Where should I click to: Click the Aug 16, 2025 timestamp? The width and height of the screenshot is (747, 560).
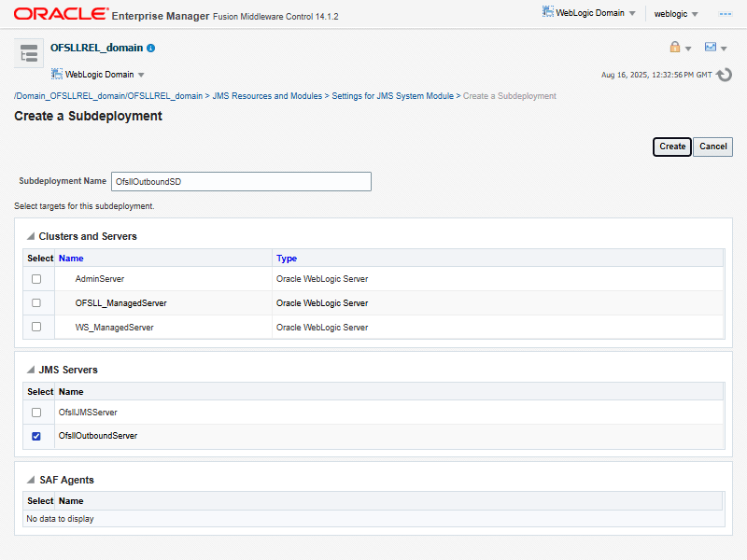click(x=656, y=75)
